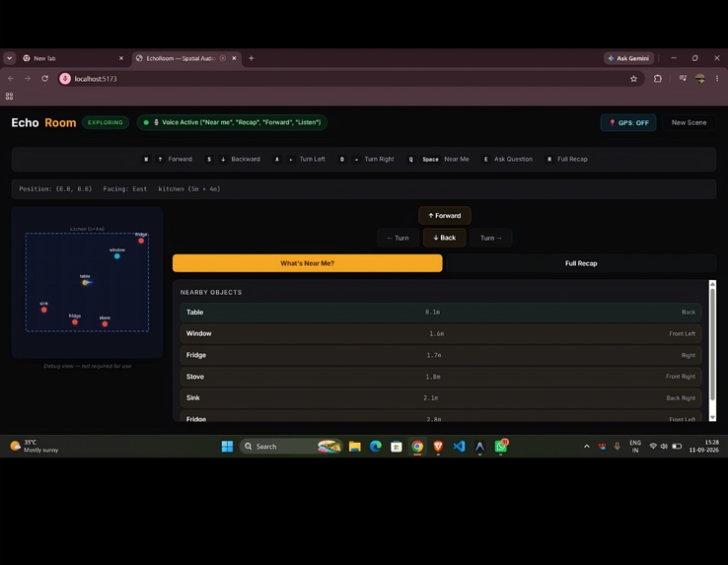This screenshot has width=728, height=565.
Task: Click the What's Near Me? button
Action: coord(308,263)
